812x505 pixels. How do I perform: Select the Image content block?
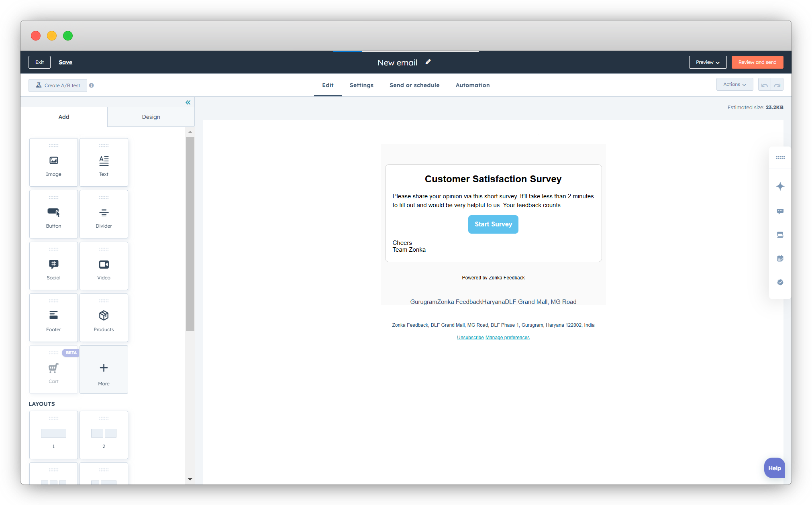pyautogui.click(x=53, y=162)
